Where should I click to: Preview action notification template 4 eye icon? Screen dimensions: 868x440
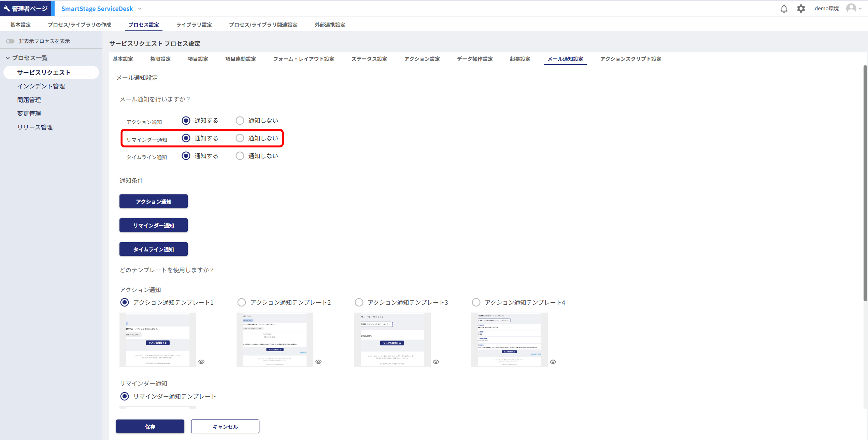point(553,362)
